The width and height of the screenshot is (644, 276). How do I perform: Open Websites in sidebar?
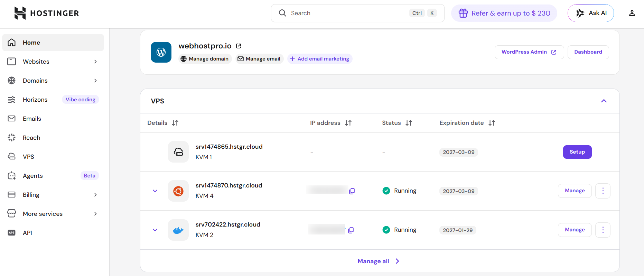click(x=53, y=62)
